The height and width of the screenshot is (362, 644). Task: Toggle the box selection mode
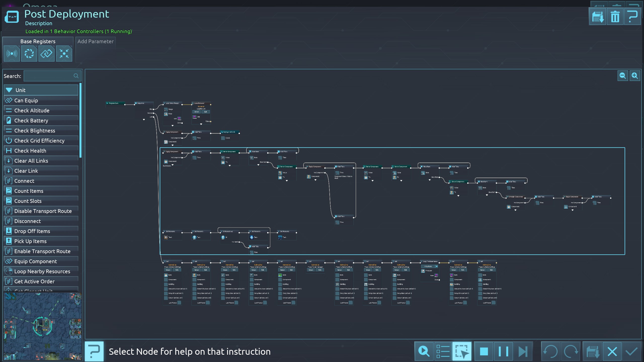[x=462, y=351]
